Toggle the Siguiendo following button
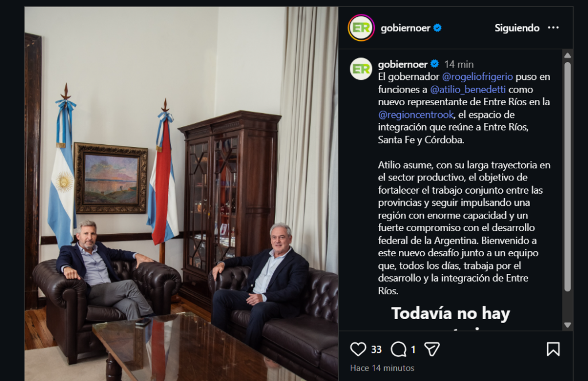This screenshot has width=588, height=381. [x=517, y=28]
